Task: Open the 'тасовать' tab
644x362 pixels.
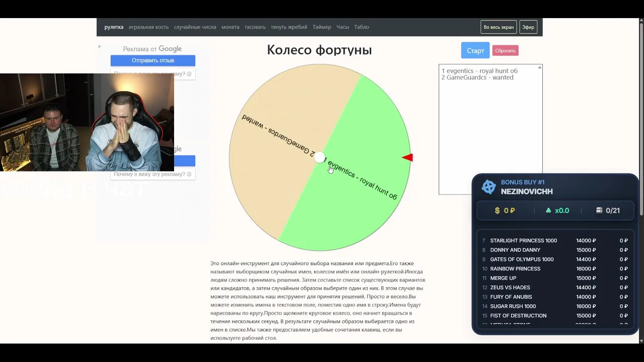Action: [x=255, y=27]
